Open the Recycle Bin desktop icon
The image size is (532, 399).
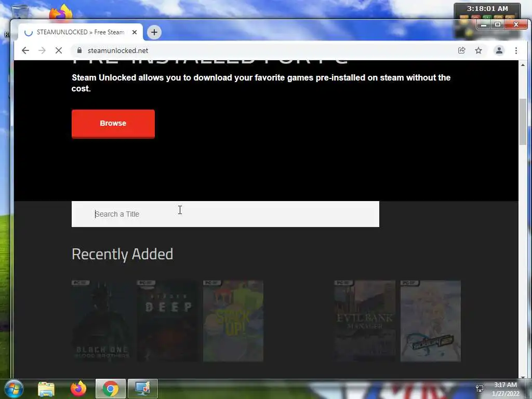point(20,11)
